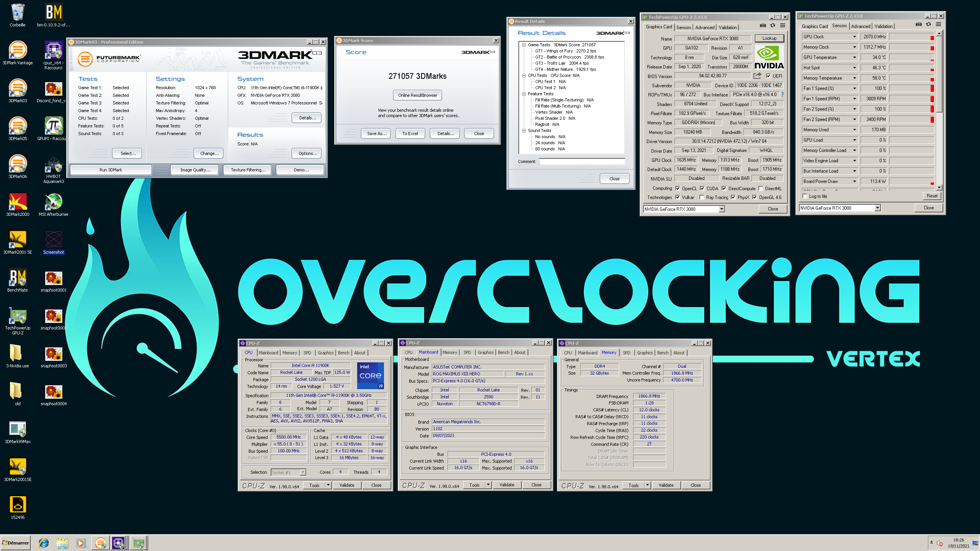Enable Log to file checkbox
Image resolution: width=980 pixels, height=551 pixels.
pyautogui.click(x=805, y=196)
